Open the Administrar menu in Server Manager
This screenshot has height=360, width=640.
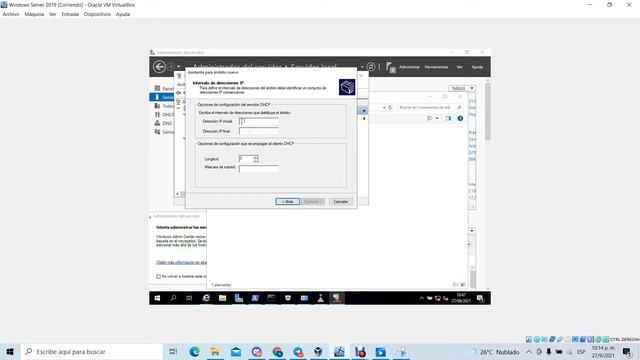coord(409,67)
